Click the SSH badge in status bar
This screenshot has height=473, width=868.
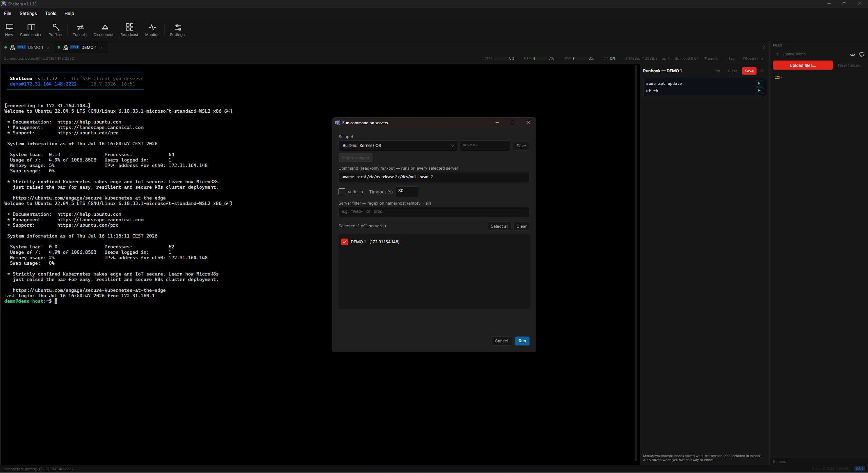[x=860, y=469]
